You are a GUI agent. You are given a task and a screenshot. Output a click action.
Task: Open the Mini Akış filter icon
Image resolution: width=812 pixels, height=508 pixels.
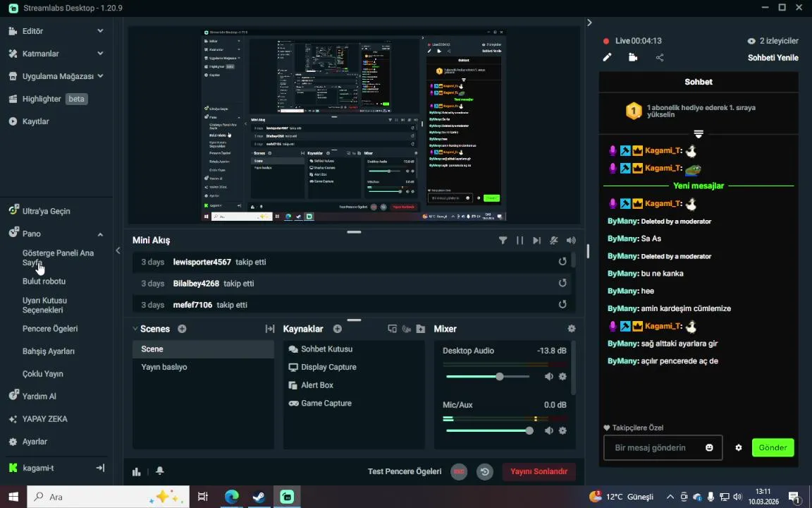pyautogui.click(x=503, y=241)
